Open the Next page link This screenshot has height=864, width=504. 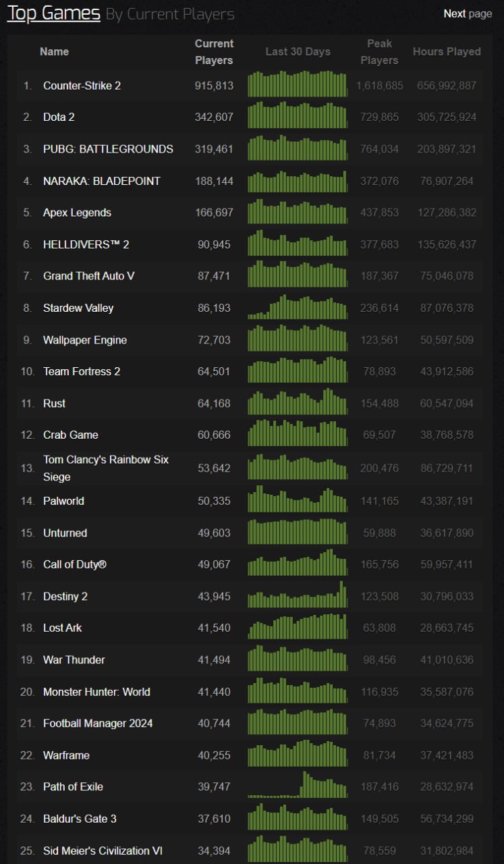point(467,13)
